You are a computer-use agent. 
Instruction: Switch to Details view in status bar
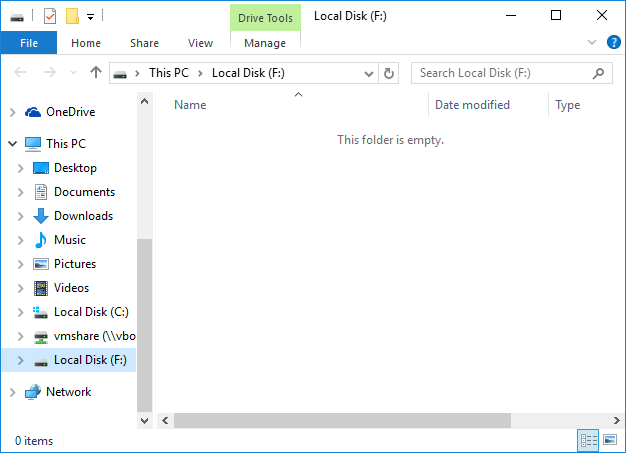[588, 441]
